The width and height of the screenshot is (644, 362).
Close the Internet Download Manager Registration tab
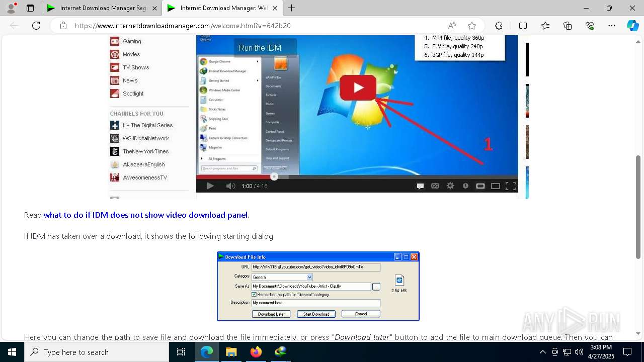coord(155,8)
